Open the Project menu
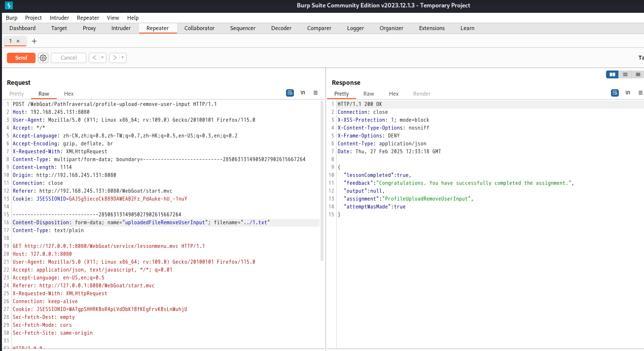The image size is (644, 351). click(x=34, y=18)
